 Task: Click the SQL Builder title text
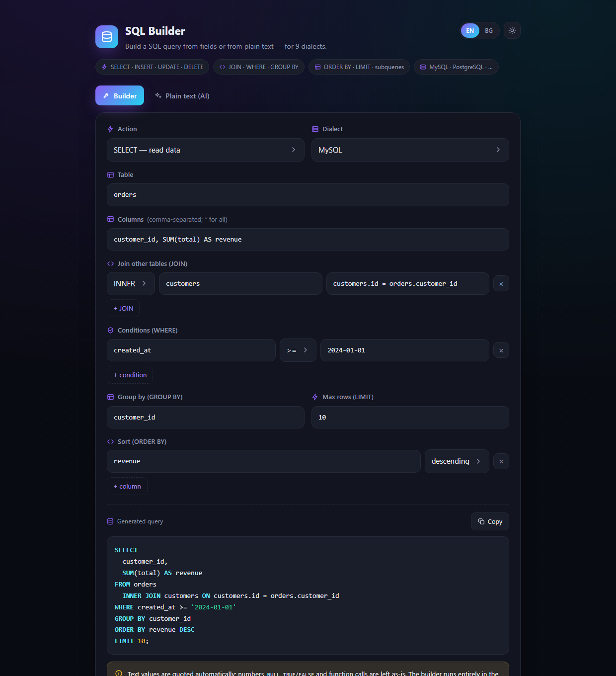point(155,31)
